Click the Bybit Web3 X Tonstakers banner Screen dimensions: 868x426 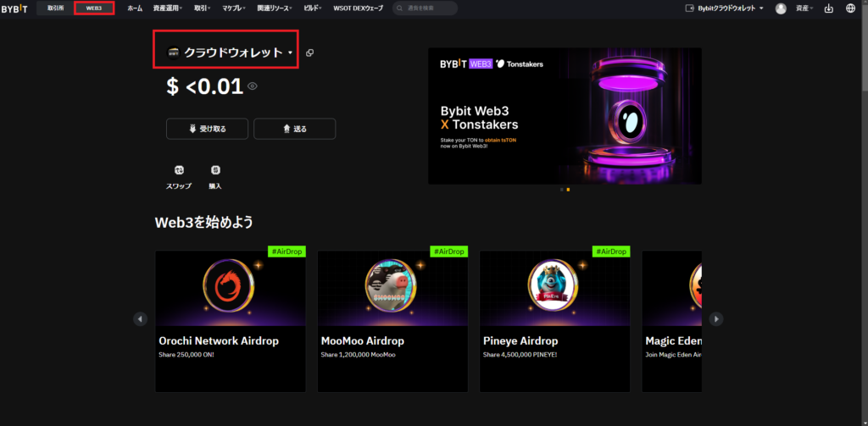click(565, 116)
